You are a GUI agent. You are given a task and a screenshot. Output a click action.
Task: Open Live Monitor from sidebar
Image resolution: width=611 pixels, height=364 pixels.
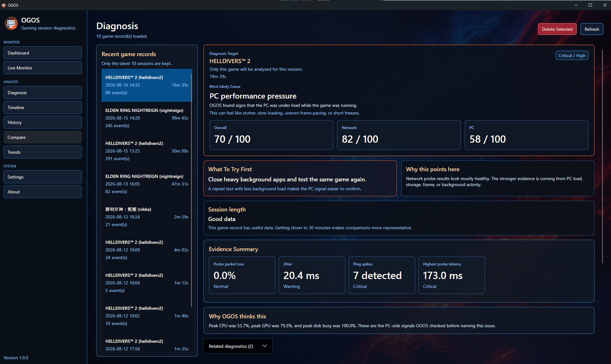coord(43,68)
